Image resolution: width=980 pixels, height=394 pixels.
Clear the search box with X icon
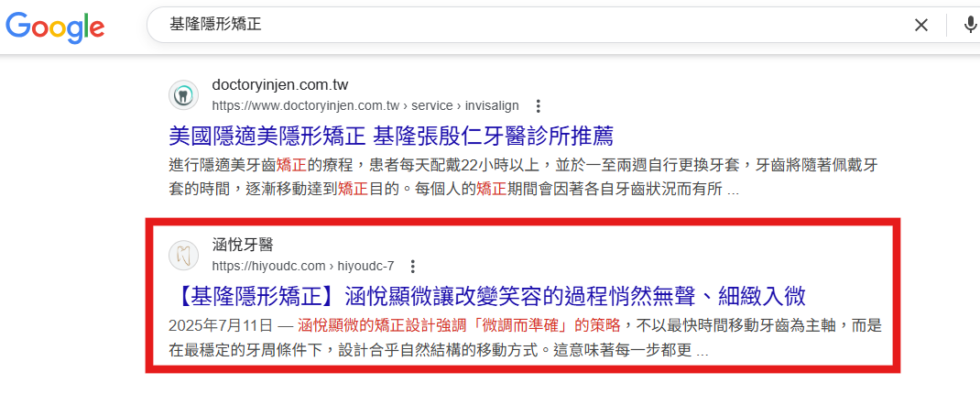point(921,25)
